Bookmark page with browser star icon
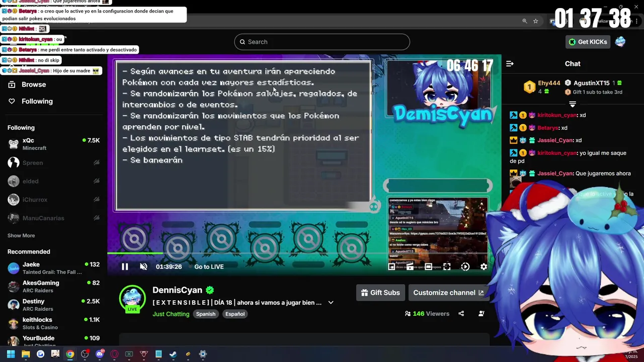This screenshot has width=644, height=362. point(536,21)
